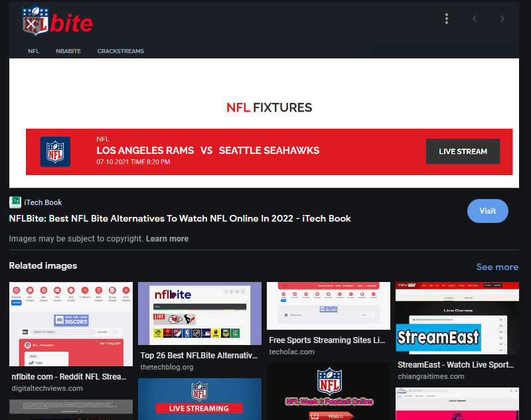Screen dimensions: 531x420
Task: Click the Related images heading
Action: [43, 265]
